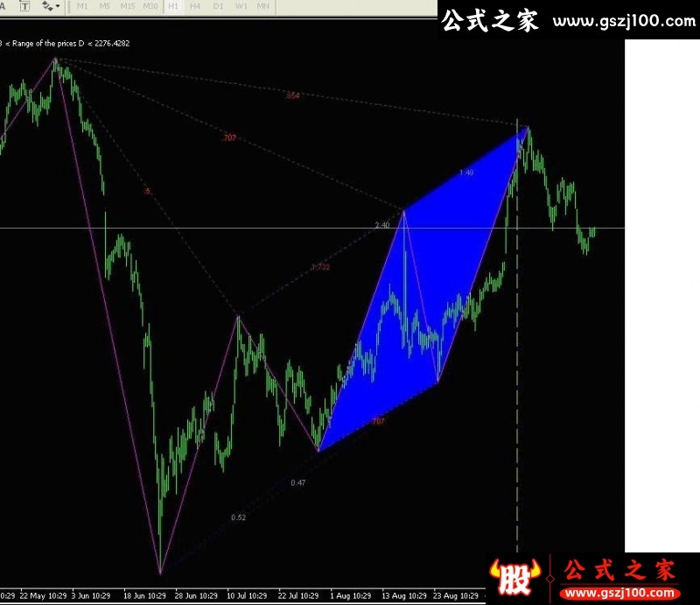Switch chart to H4 timeframe

coord(195,6)
